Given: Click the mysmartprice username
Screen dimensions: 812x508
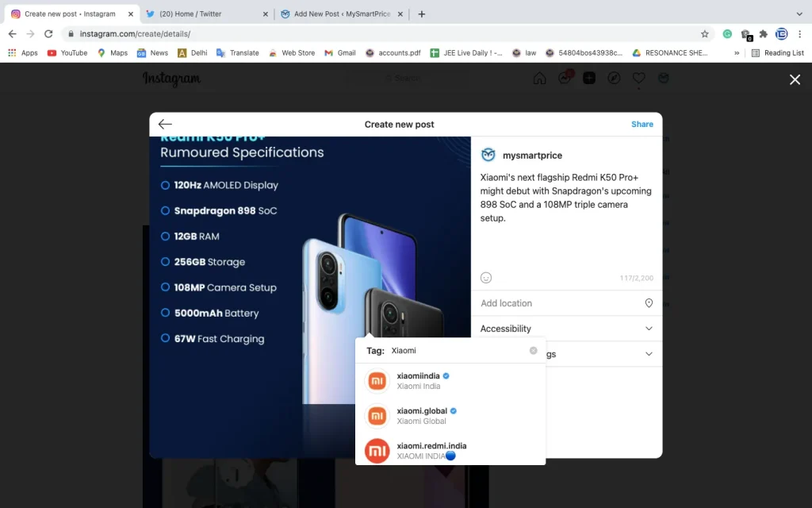Looking at the screenshot, I should [x=532, y=156].
